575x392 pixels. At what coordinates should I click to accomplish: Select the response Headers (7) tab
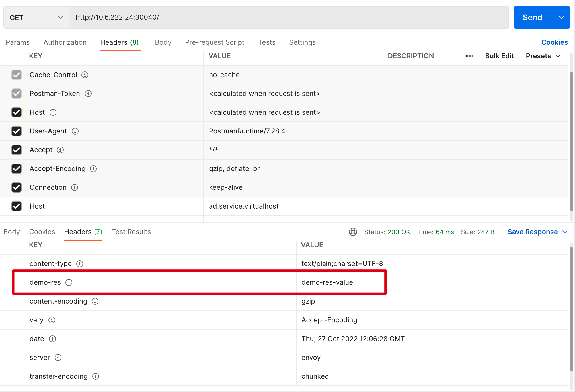[x=83, y=232]
